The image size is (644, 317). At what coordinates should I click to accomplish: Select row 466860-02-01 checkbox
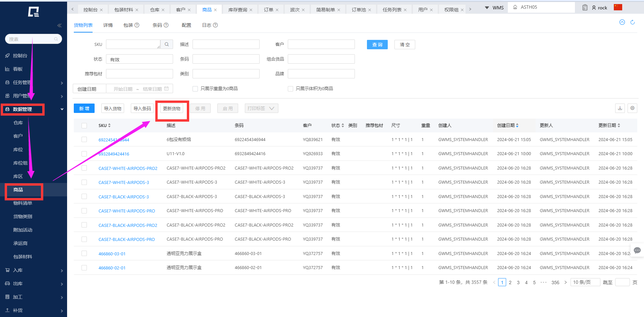click(x=84, y=268)
